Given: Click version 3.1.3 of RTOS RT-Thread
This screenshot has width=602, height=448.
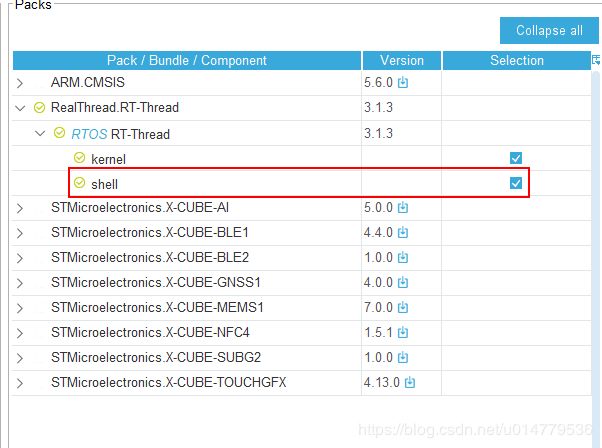Looking at the screenshot, I should (379, 134).
